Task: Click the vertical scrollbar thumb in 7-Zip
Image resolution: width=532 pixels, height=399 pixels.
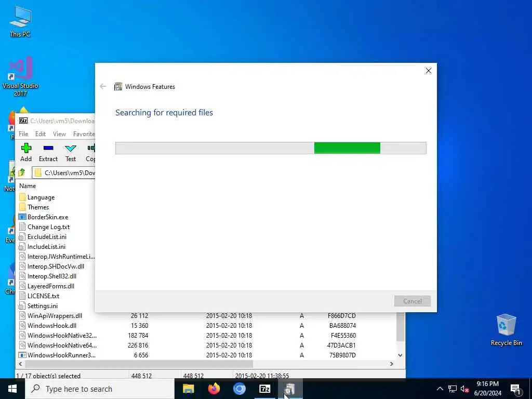Action: coord(401,327)
